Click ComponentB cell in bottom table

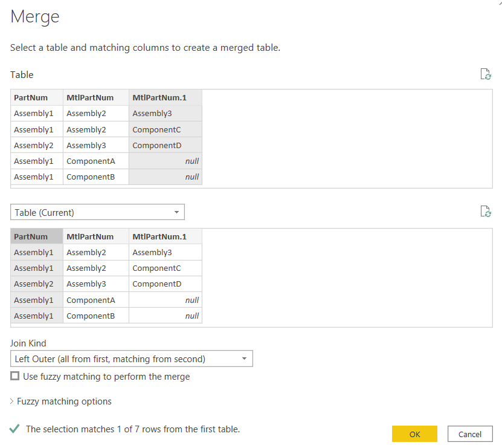pyautogui.click(x=96, y=316)
